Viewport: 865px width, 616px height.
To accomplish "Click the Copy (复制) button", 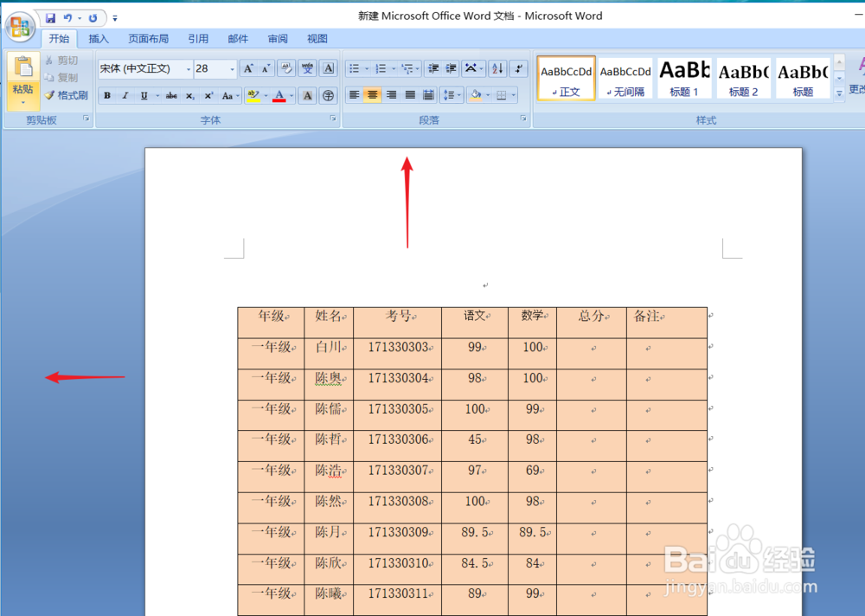I will [61, 78].
